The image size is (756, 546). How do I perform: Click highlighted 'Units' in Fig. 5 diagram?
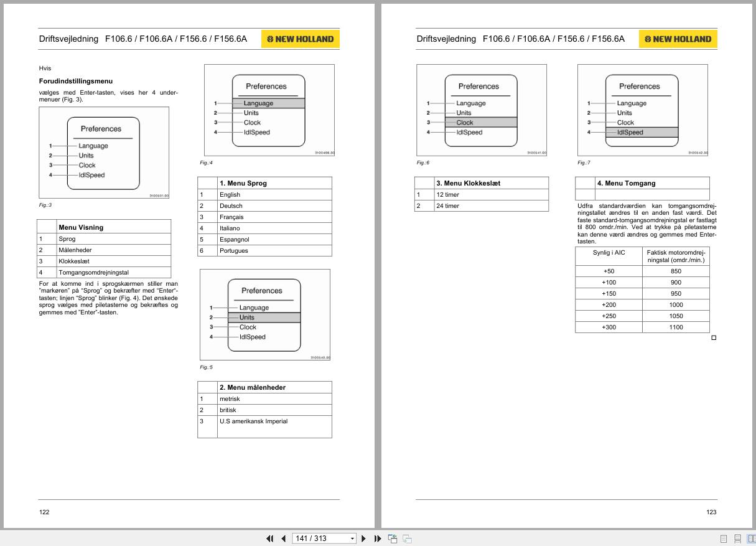264,318
